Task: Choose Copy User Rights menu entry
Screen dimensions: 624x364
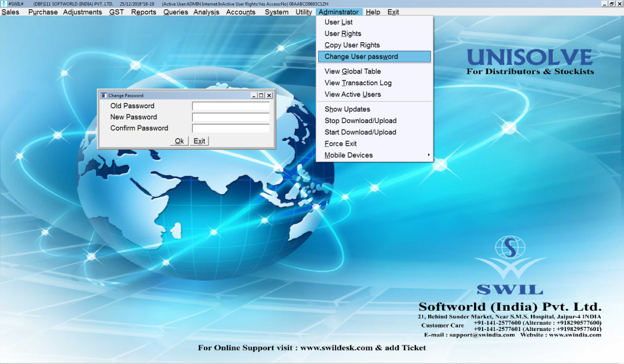Action: coord(352,45)
